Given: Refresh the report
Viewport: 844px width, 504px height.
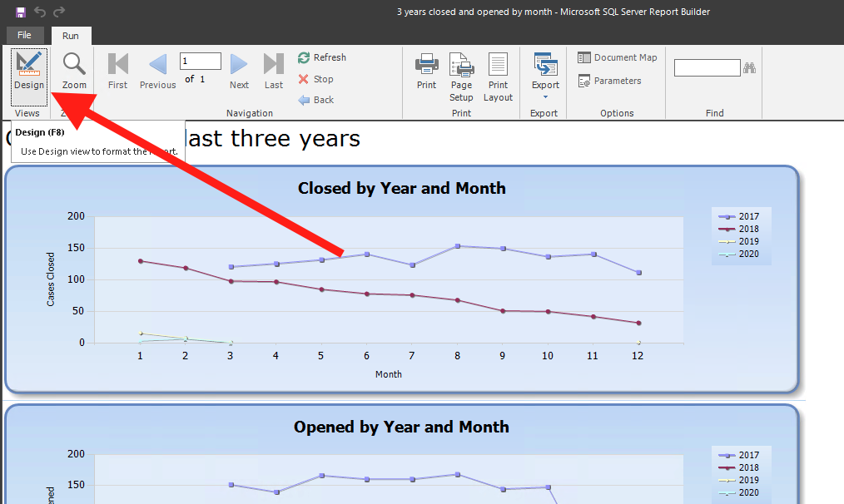Looking at the screenshot, I should coord(322,57).
